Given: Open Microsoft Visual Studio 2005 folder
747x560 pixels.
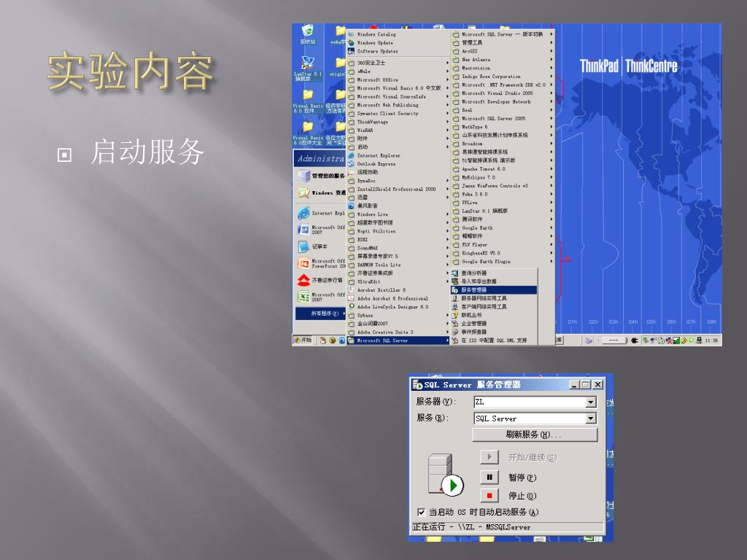Looking at the screenshot, I should [503, 93].
